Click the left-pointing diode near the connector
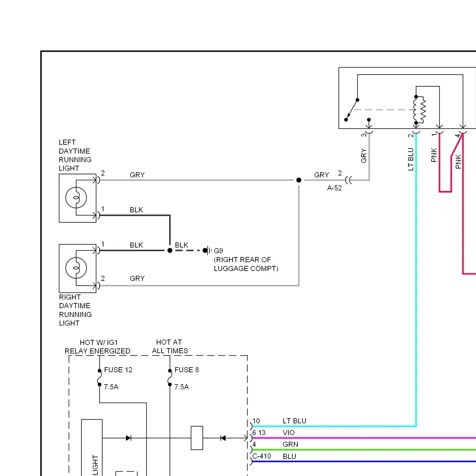The height and width of the screenshot is (476, 476). 223,438
